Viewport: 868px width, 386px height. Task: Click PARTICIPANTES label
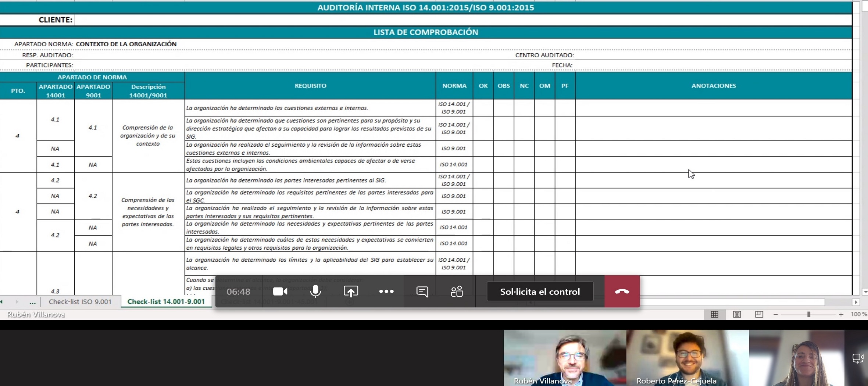click(49, 65)
